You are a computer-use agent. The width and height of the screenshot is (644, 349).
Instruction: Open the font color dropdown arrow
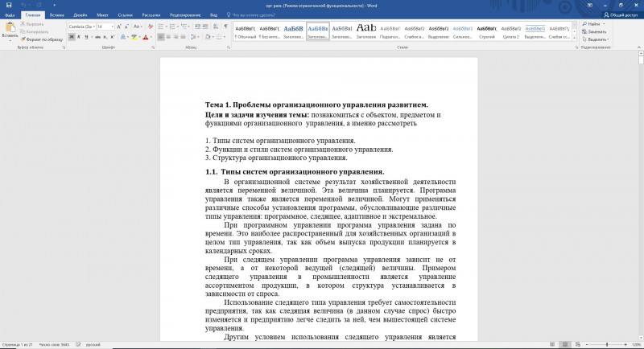pos(151,37)
